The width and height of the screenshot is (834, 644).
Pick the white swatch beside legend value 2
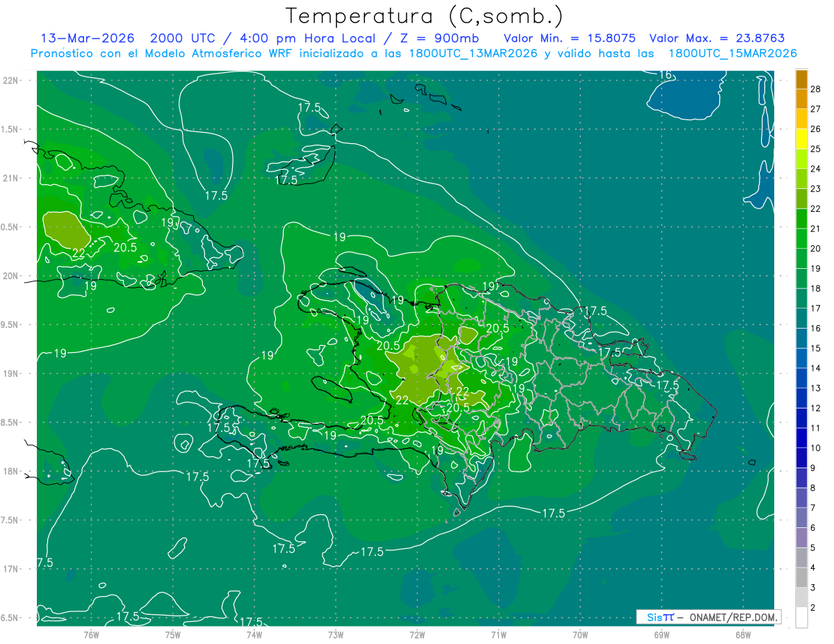coord(801,618)
